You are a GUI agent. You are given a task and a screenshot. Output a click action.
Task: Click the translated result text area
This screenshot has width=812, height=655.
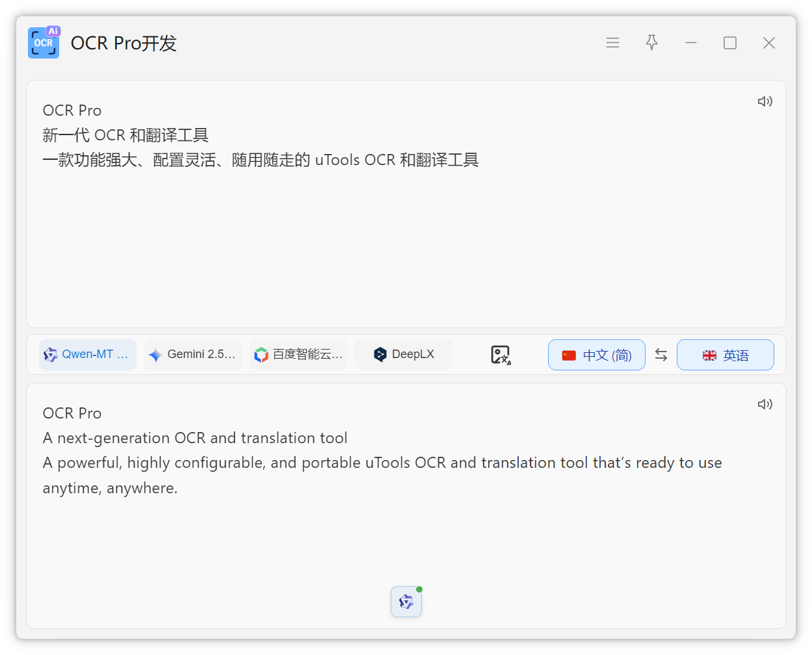point(406,533)
